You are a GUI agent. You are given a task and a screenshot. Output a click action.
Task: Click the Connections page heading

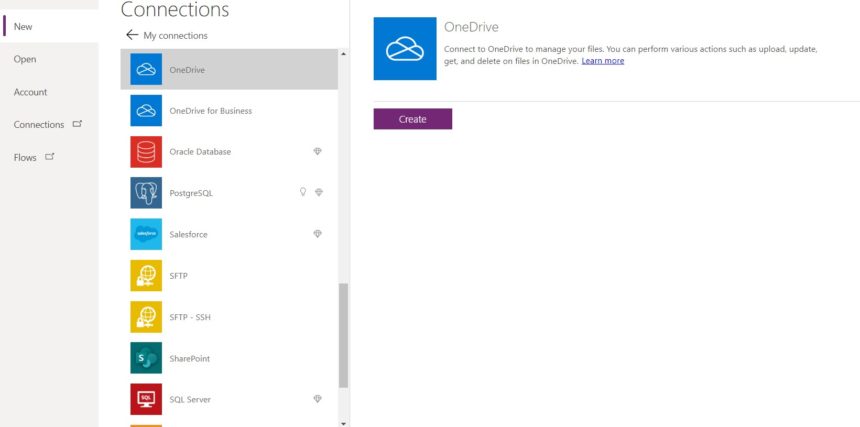coord(175,9)
